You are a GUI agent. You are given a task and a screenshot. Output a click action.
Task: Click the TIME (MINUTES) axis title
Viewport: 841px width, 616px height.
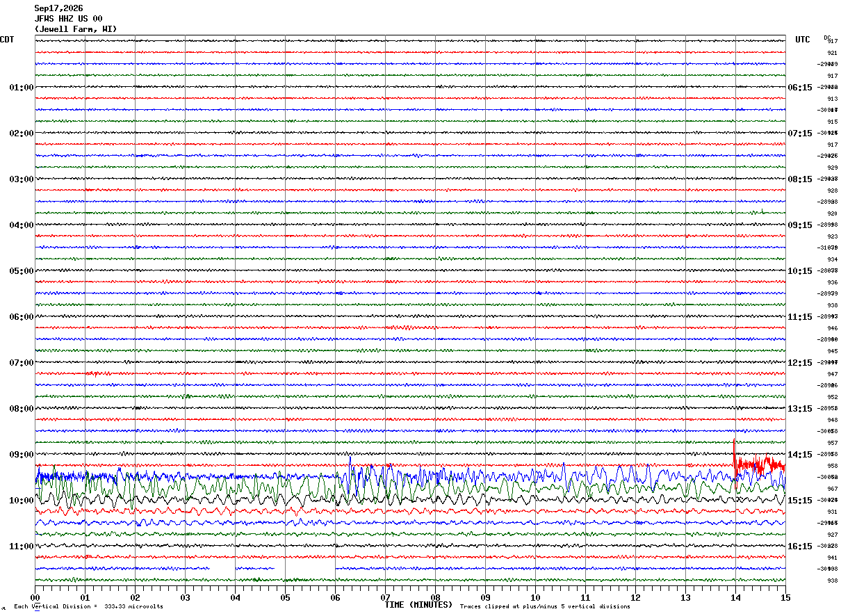click(x=418, y=605)
